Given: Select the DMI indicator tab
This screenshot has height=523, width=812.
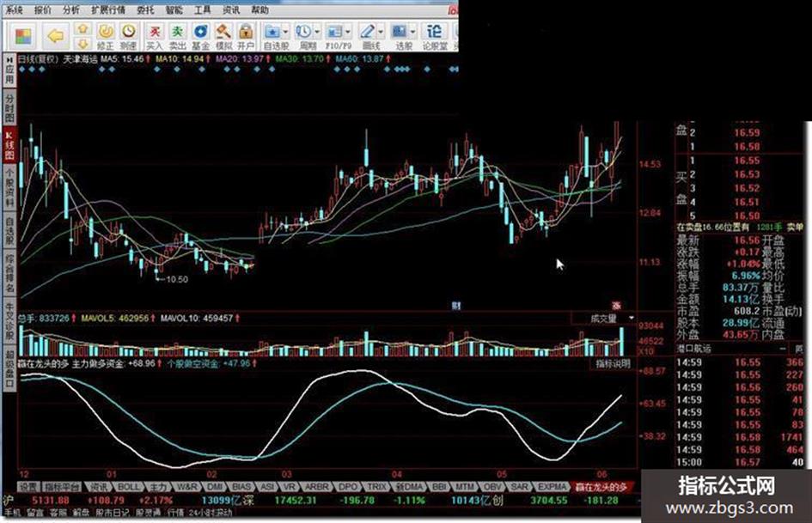Looking at the screenshot, I should pos(215,487).
